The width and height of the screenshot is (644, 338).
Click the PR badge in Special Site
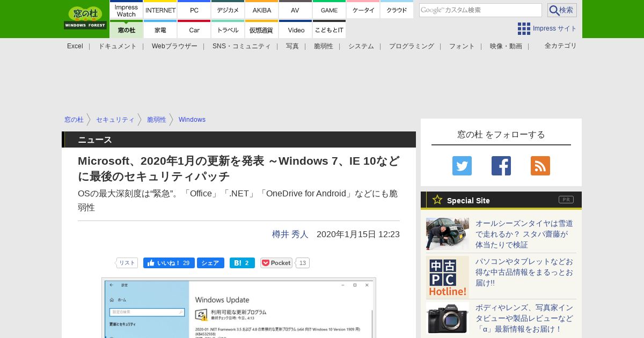click(566, 200)
